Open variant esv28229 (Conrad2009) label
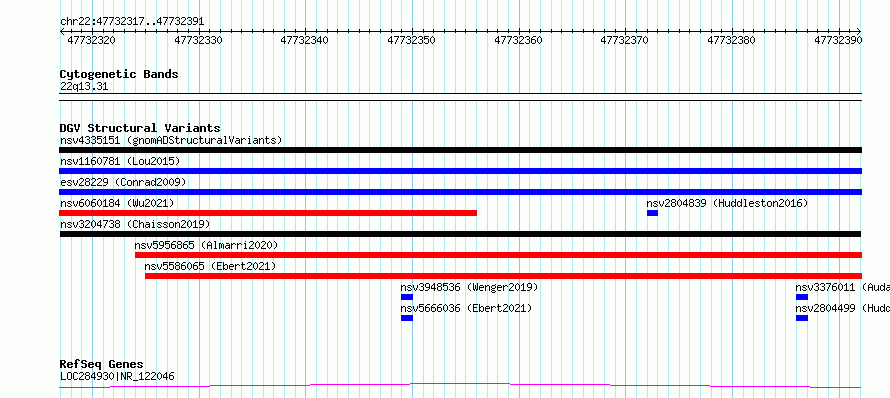Viewport: 890px width, 398px height. pos(123,182)
